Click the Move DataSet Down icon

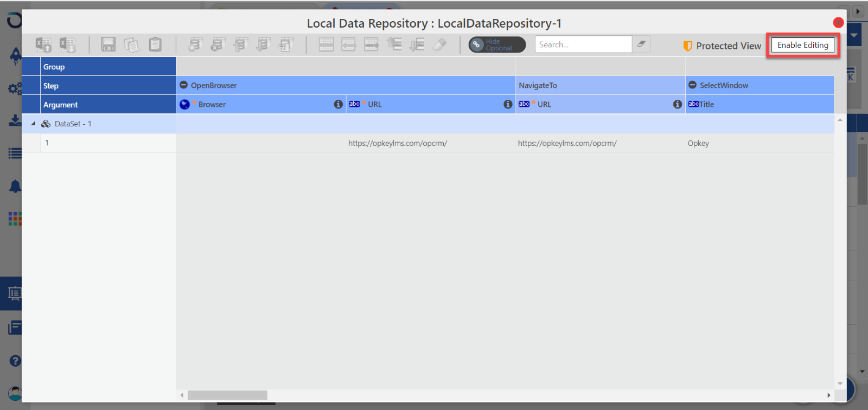point(263,44)
